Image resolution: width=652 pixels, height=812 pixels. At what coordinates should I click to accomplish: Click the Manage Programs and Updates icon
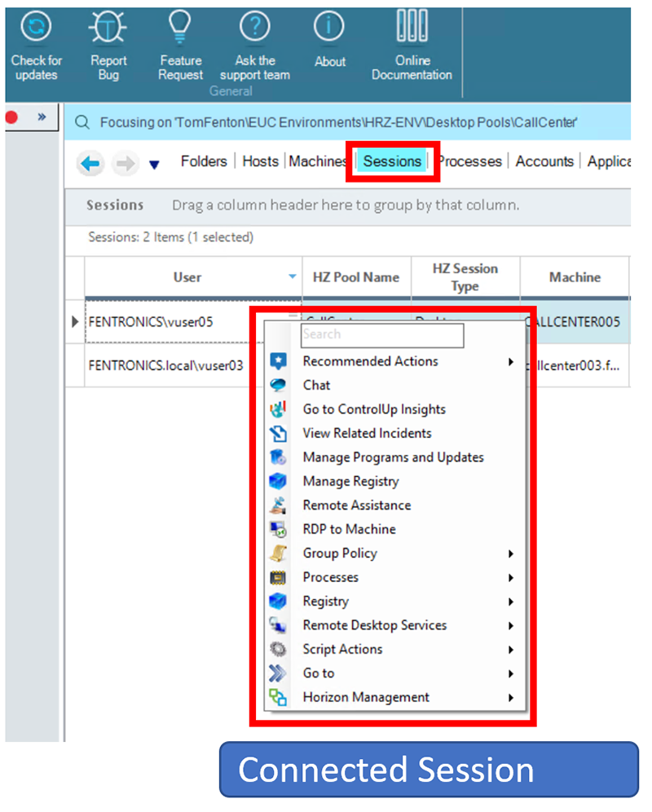point(278,457)
